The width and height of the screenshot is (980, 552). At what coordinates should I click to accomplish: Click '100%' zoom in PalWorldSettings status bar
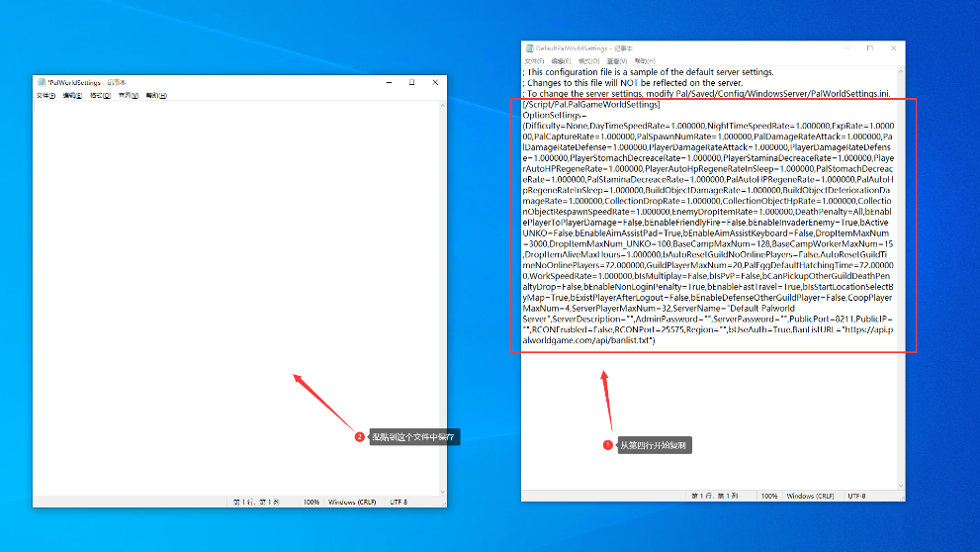coord(312,502)
